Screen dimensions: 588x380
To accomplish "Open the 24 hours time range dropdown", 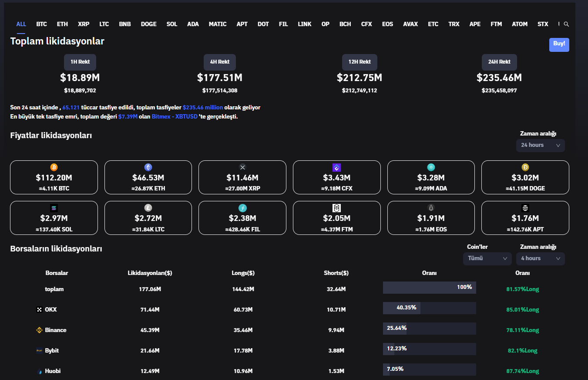I will click(540, 146).
